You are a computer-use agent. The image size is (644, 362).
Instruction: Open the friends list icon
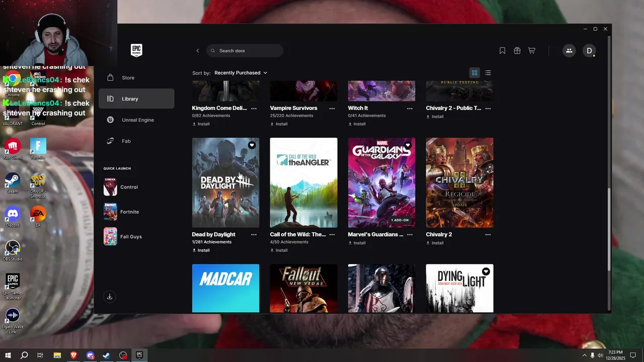[x=569, y=51]
